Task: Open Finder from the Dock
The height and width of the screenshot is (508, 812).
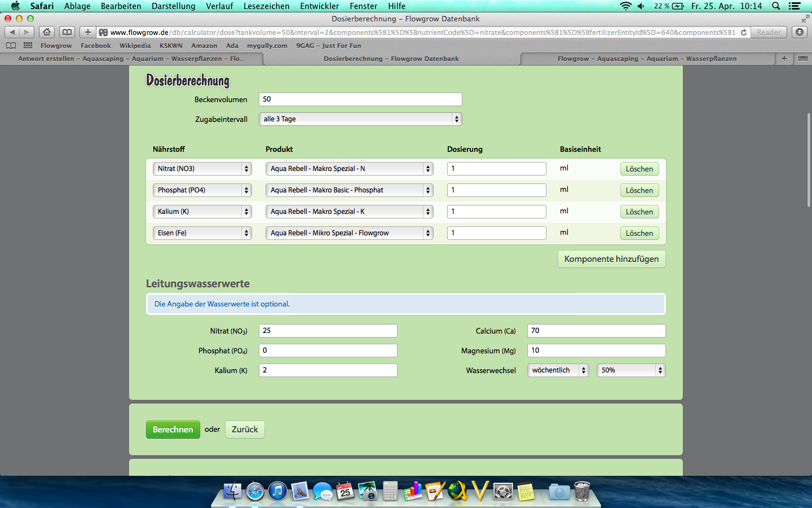Action: (x=232, y=491)
